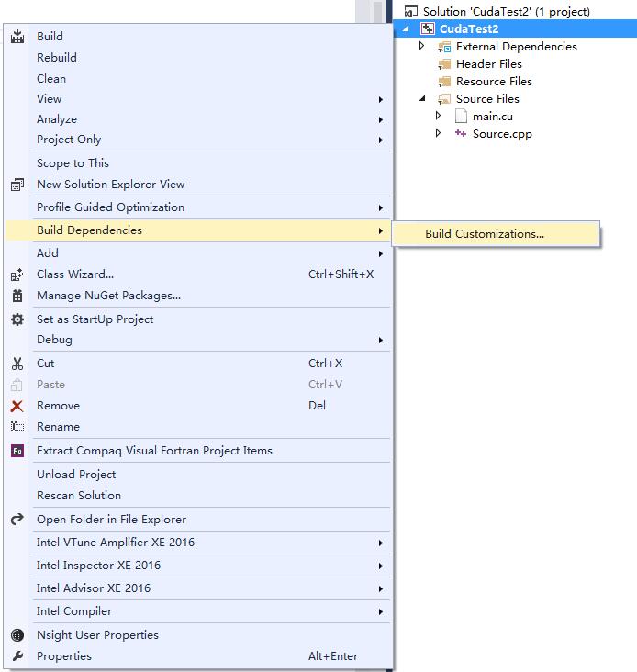The image size is (637, 672).
Task: Open the Analyze submenu arrow
Action: [380, 120]
